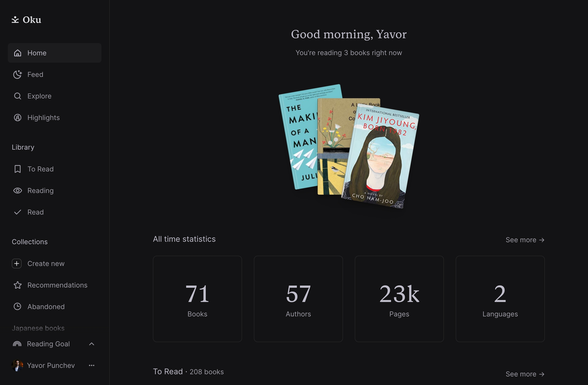Open the Feed section
Viewport: 588px width, 385px height.
click(35, 74)
